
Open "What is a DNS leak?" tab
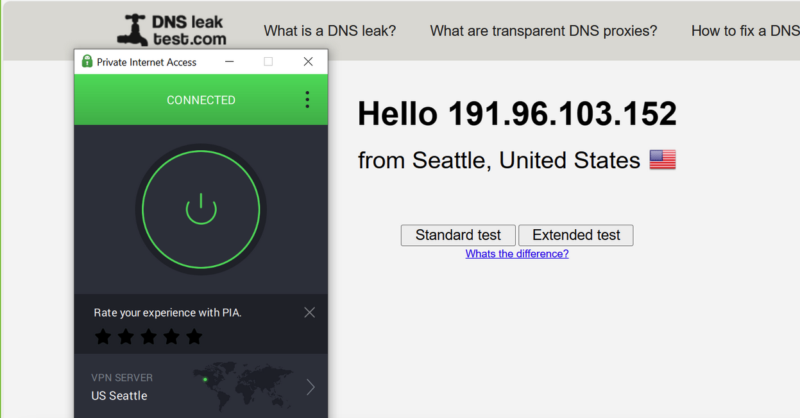pyautogui.click(x=330, y=30)
